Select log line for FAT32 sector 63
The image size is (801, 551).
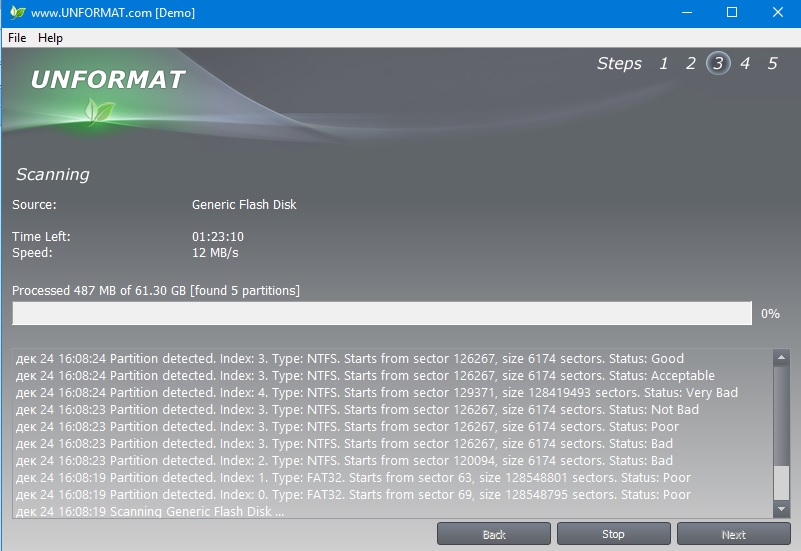(x=354, y=477)
